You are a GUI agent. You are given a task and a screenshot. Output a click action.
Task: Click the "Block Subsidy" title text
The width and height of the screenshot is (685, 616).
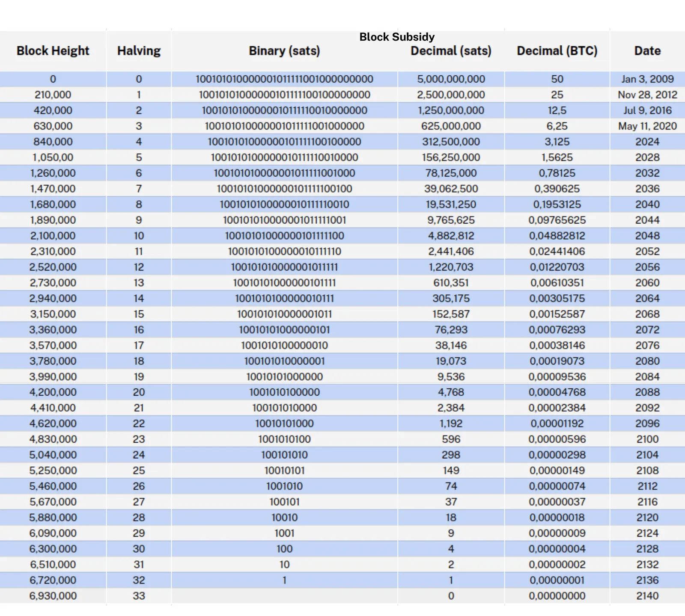[397, 37]
